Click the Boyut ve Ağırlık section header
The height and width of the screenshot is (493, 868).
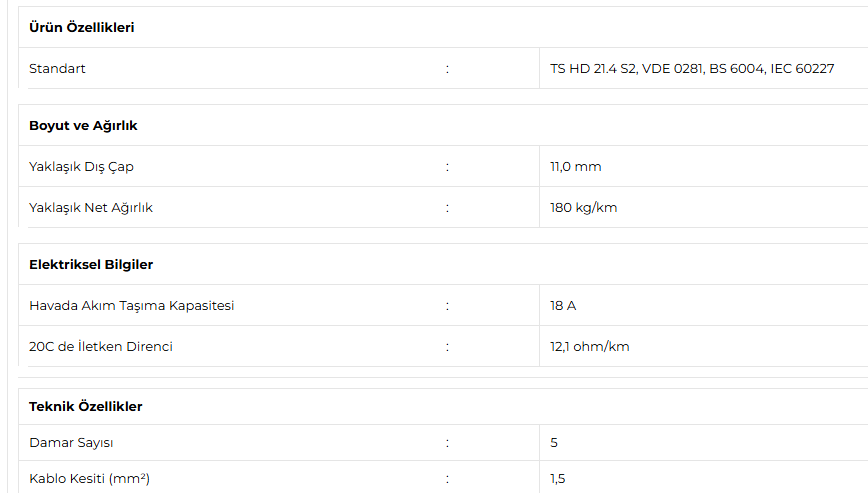click(x=83, y=126)
